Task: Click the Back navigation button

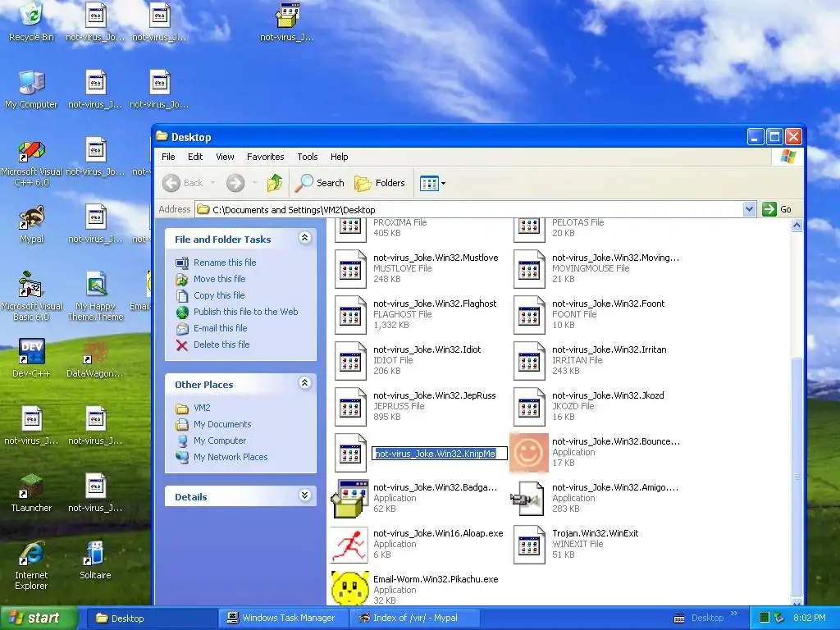Action: [183, 183]
